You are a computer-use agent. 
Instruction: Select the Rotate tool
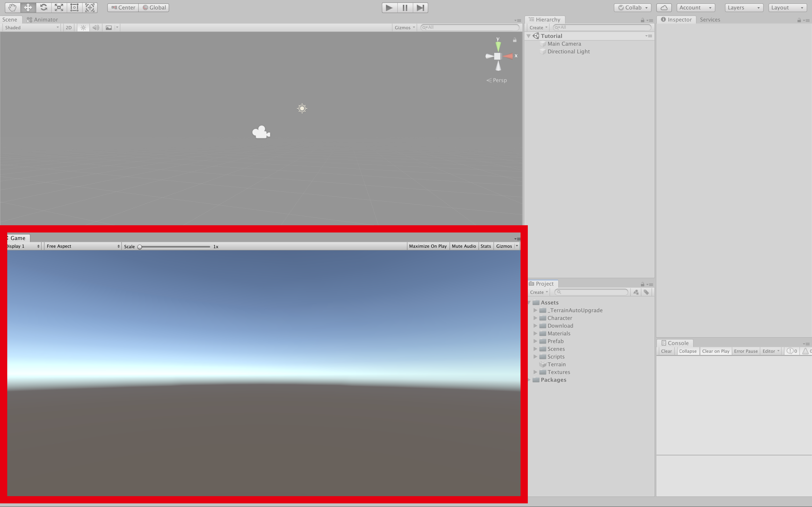pyautogui.click(x=43, y=7)
